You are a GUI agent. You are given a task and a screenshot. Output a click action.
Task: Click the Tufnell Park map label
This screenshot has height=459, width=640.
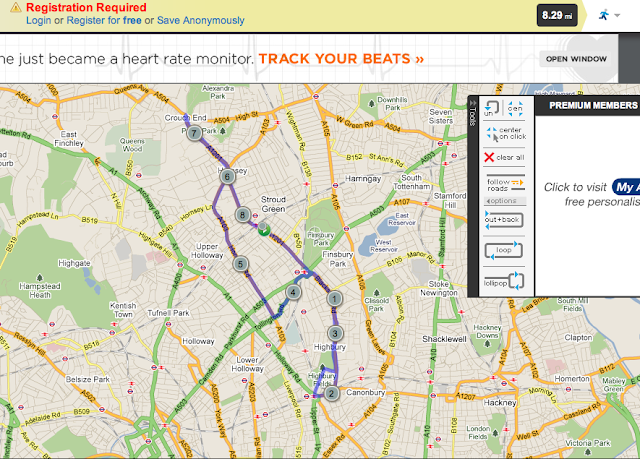click(168, 313)
